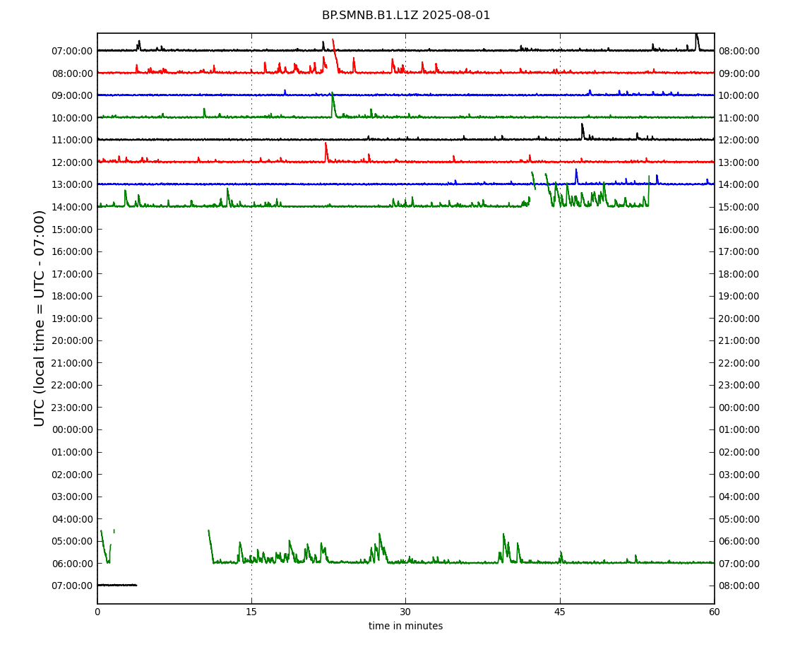Screen dimensions: 812x671
Task: Select the right-axis time label 14:00:00
Action: (739, 185)
